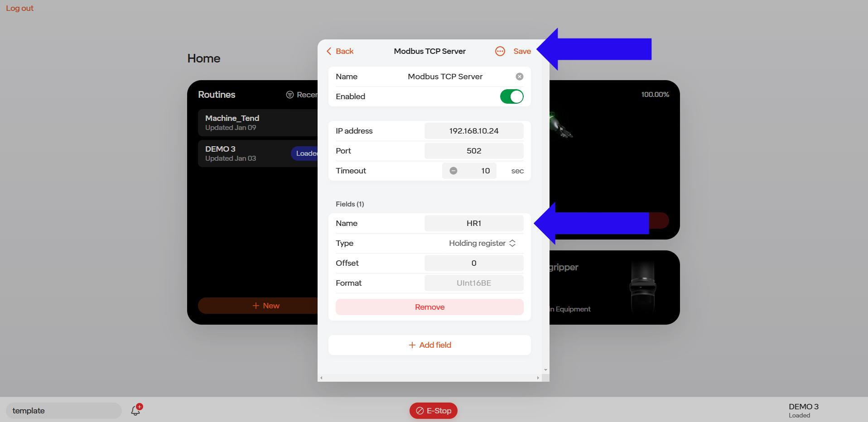Click the Recent filter icon in Routines

coord(290,95)
